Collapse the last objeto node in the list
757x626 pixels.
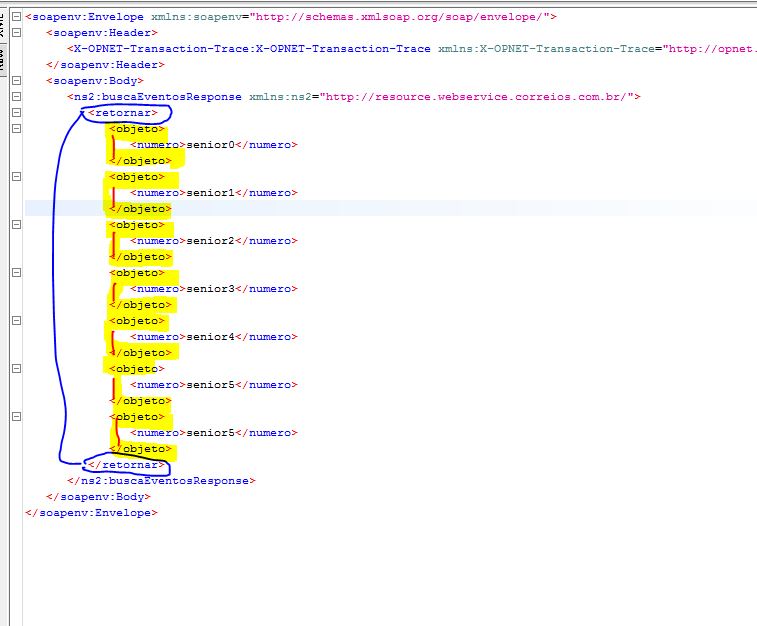16,417
